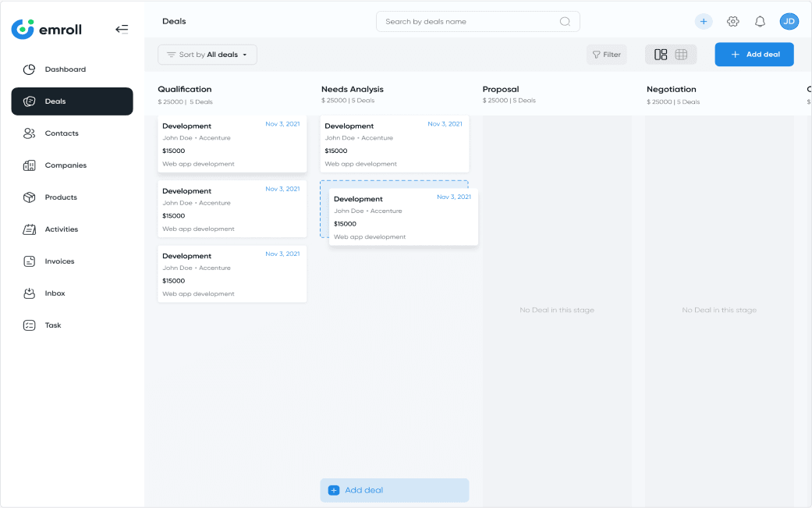The width and height of the screenshot is (812, 508).
Task: Open the Filter options
Action: pos(606,54)
